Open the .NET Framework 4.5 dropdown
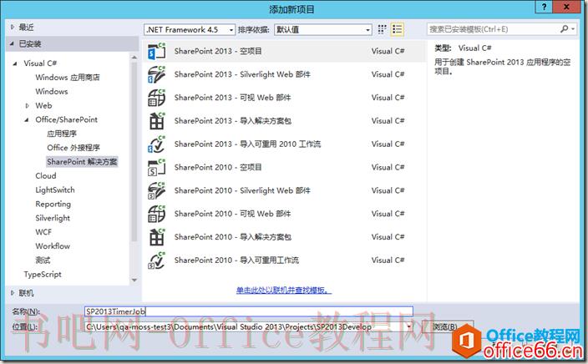588x364 pixels. pos(190,29)
